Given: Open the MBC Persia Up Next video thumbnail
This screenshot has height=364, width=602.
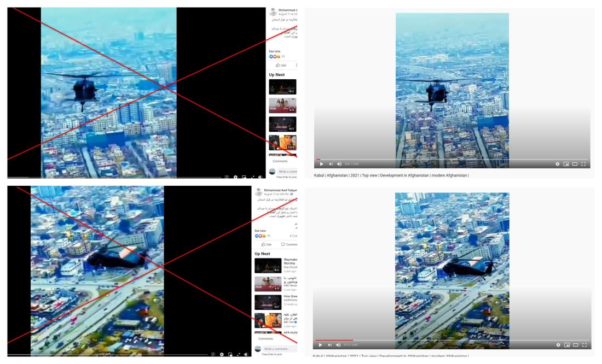Looking at the screenshot, I should point(268,284).
